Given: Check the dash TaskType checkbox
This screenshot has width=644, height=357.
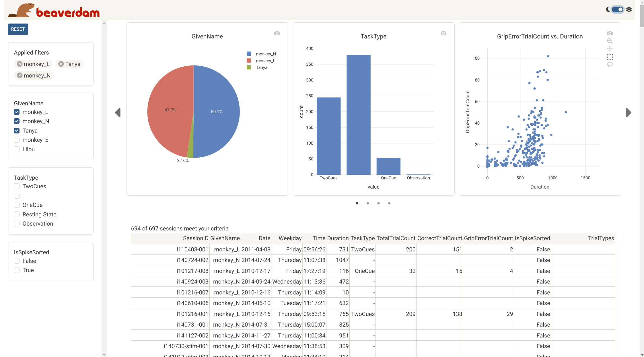Looking at the screenshot, I should pyautogui.click(x=17, y=196).
